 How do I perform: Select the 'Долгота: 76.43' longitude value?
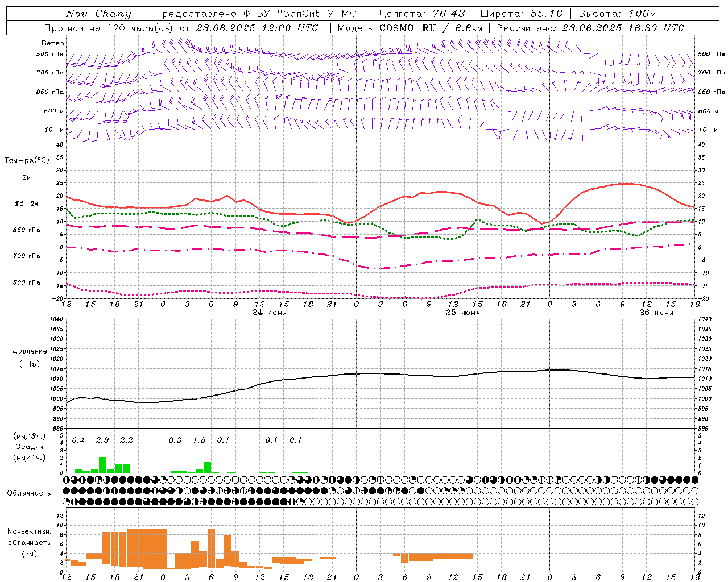pos(421,14)
